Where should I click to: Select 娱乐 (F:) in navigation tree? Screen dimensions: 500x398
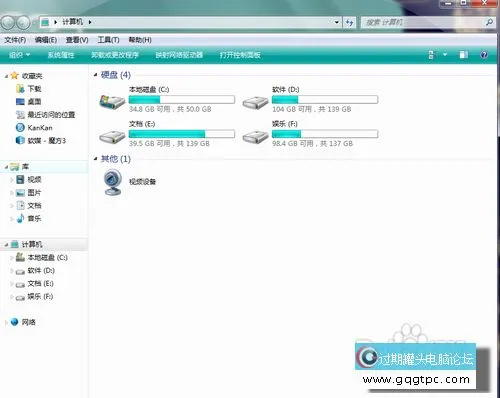pyautogui.click(x=34, y=296)
